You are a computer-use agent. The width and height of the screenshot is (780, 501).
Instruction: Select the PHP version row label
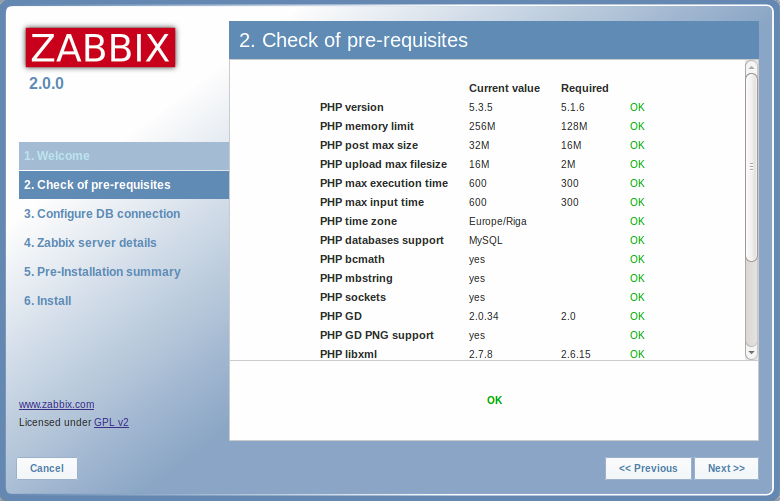352,107
